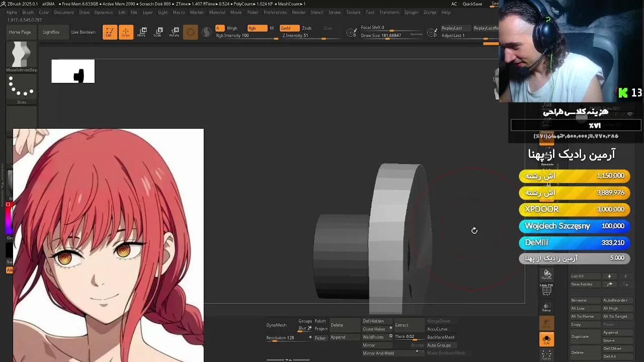Toggle Live Boolean
Image resolution: width=644 pixels, height=362 pixels.
(83, 32)
